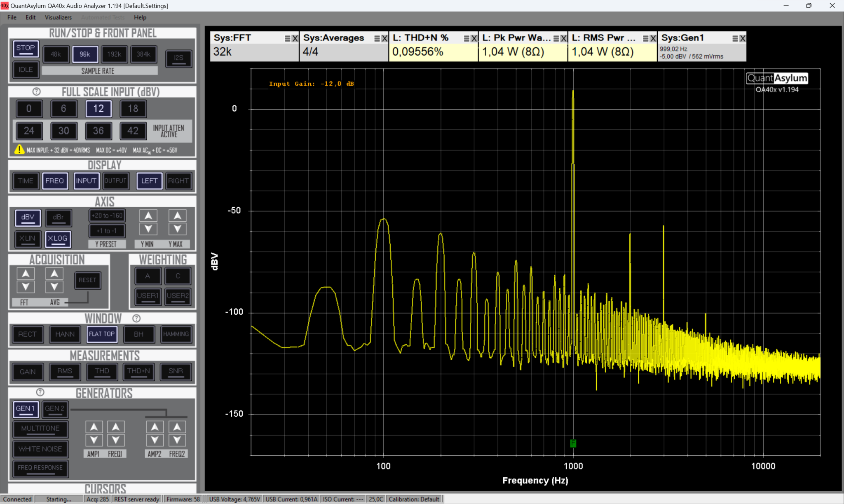Decrease AMP1 generator amplitude
Screen dimensions: 844x504
94,440
